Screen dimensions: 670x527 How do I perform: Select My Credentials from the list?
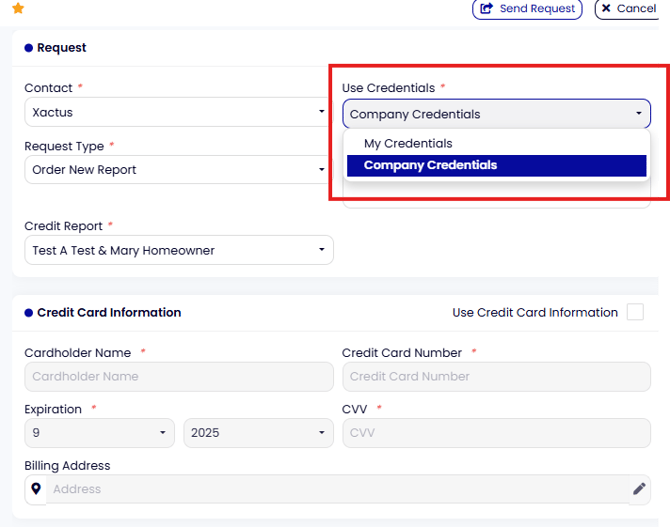tap(408, 143)
